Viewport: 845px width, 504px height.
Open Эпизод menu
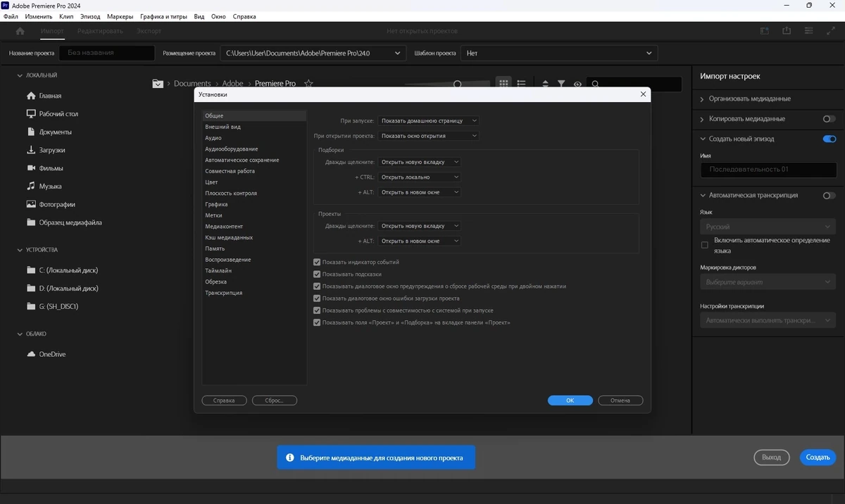(90, 16)
